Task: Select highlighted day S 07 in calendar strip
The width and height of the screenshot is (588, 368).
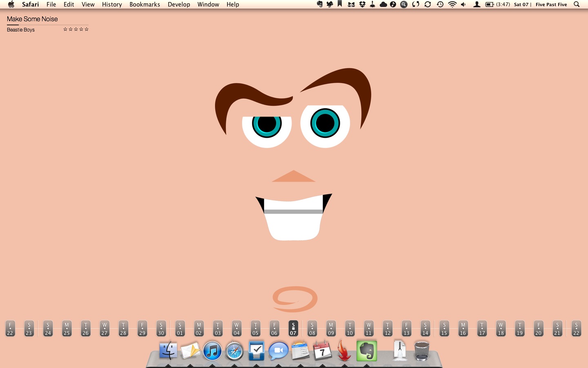Action: click(293, 329)
